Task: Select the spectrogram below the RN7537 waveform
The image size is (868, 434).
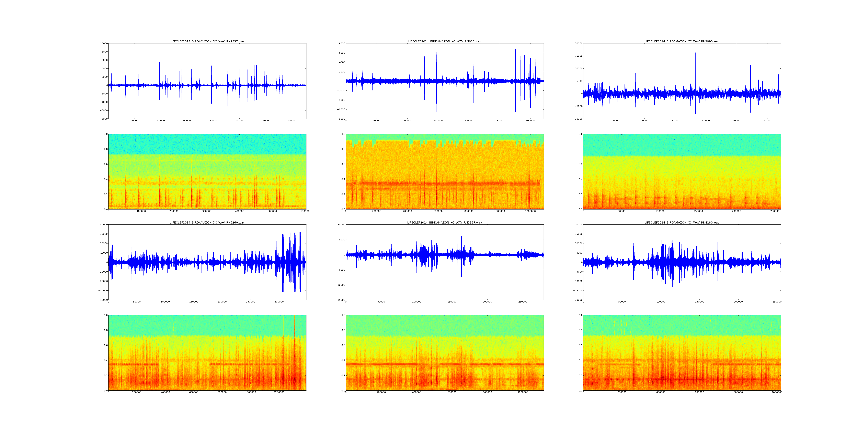Action: click(x=207, y=172)
